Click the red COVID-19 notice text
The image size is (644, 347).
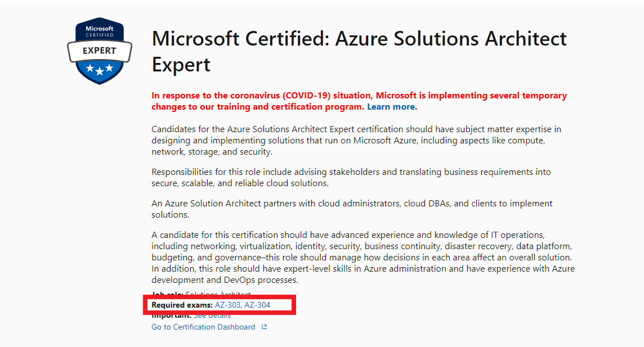point(359,101)
